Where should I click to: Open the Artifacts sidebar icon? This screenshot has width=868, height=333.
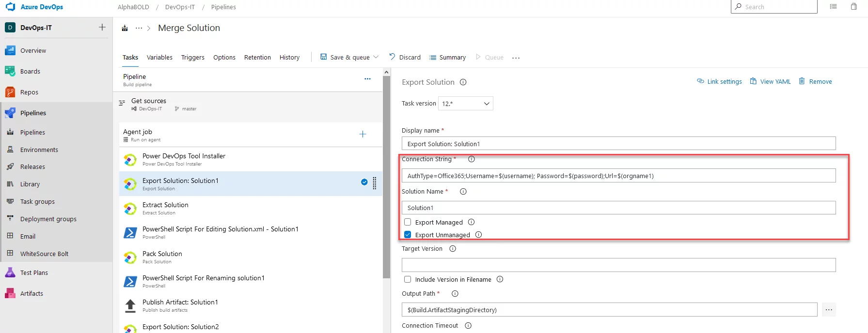tap(10, 293)
